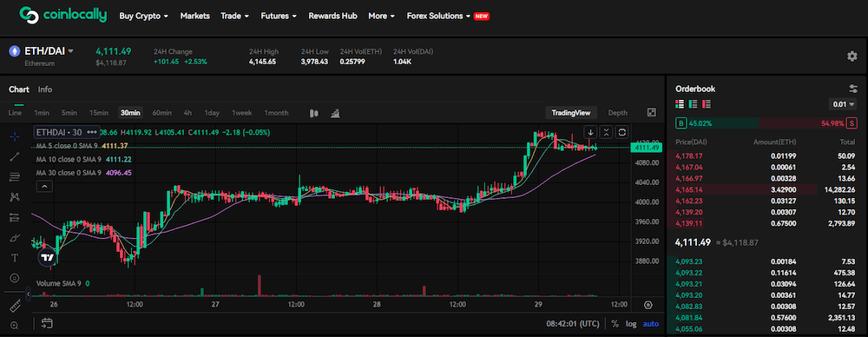Open the Markets page
The height and width of the screenshot is (337, 868).
click(x=194, y=17)
